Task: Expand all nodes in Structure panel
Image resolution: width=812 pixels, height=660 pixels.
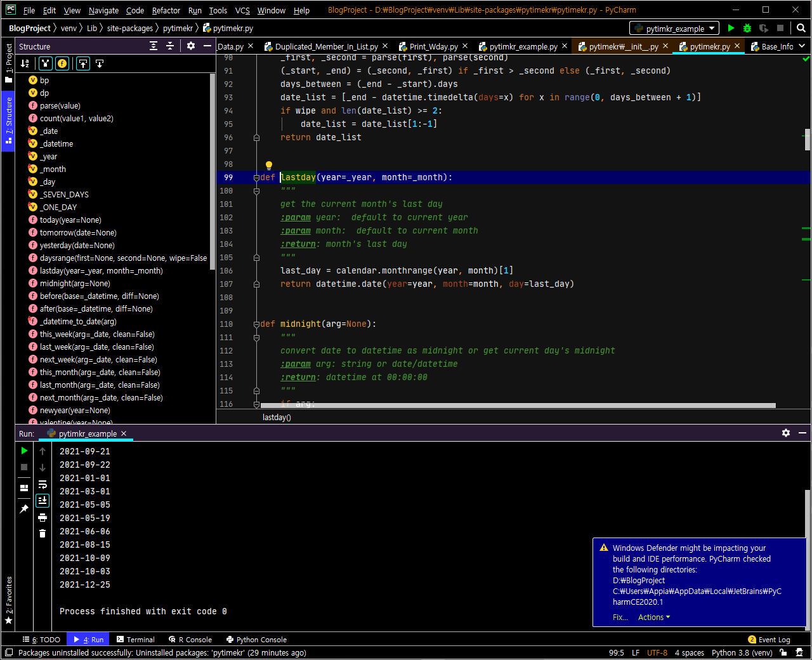Action: click(x=154, y=46)
